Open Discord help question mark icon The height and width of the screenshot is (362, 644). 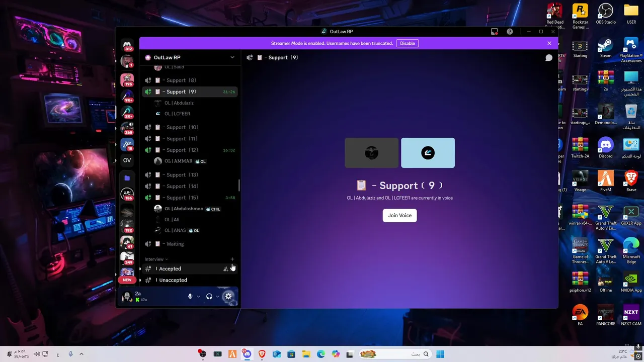pyautogui.click(x=510, y=32)
